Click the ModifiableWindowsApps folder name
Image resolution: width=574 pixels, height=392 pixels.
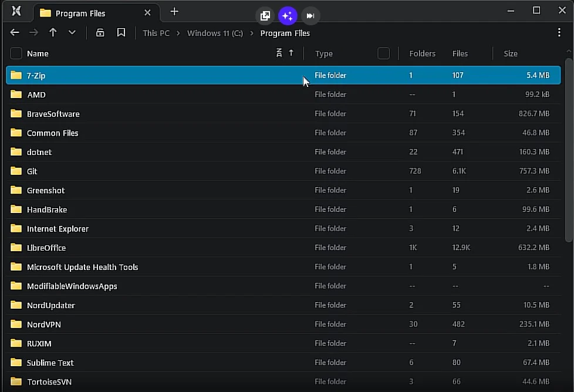[x=72, y=286]
